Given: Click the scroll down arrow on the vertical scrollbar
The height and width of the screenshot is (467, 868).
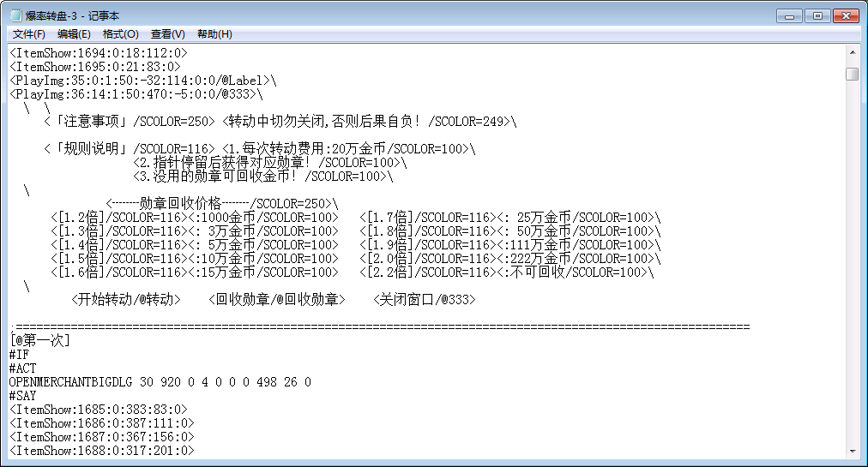Looking at the screenshot, I should tap(852, 451).
